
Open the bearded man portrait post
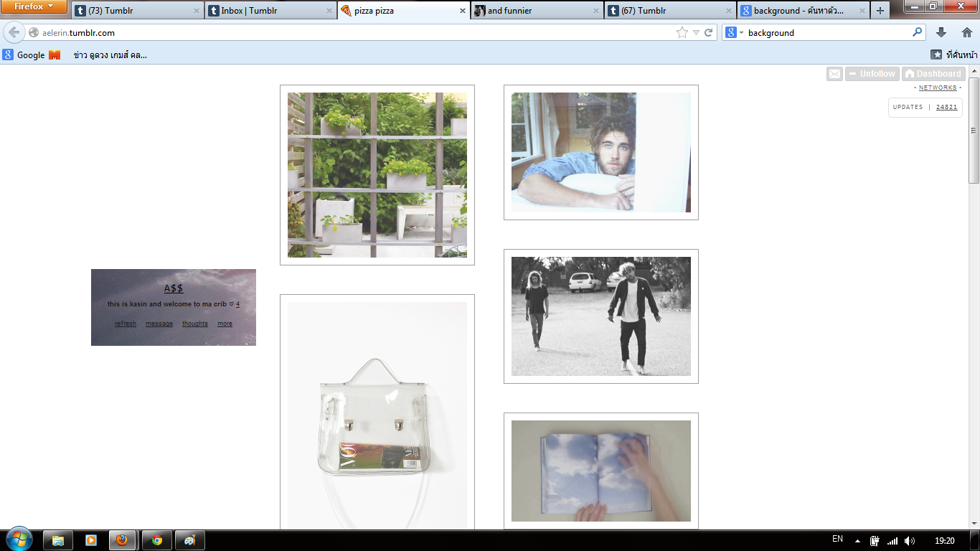coord(601,152)
